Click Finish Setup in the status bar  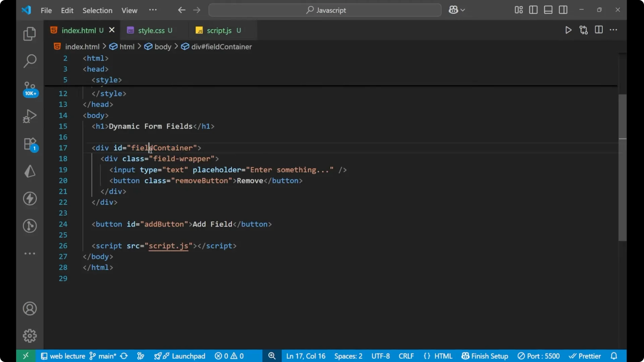[x=484, y=356]
